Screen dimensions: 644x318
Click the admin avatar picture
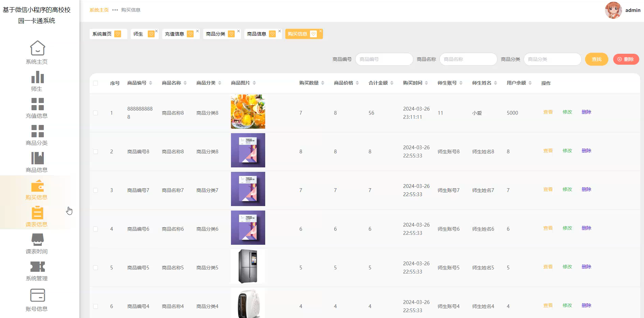point(613,10)
